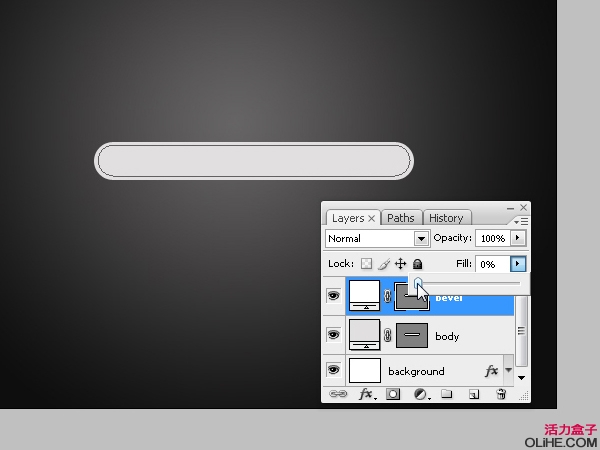Viewport: 600px width, 450px height.
Task: Click the bevel layer mask link icon
Action: [x=387, y=296]
